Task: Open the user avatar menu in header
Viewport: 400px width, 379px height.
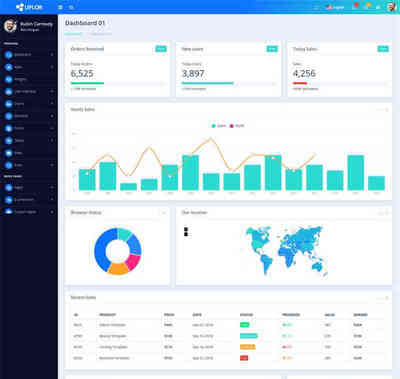Action: pos(392,7)
